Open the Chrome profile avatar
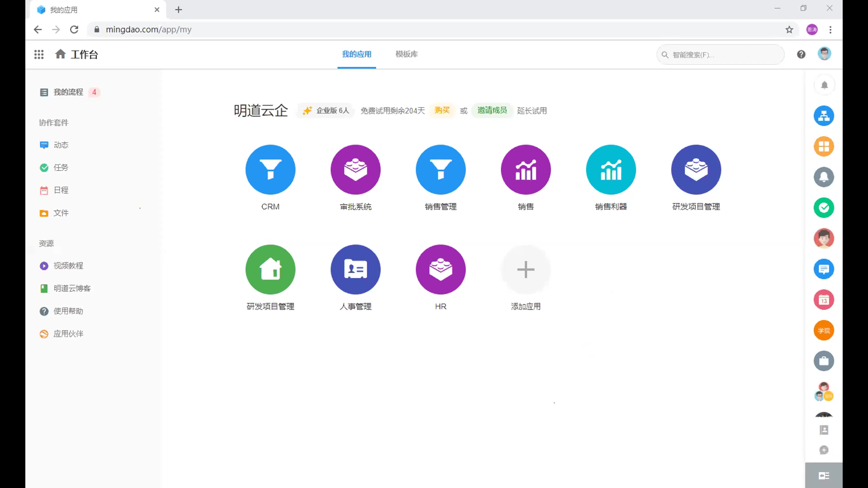This screenshot has width=868, height=488. tap(812, 30)
